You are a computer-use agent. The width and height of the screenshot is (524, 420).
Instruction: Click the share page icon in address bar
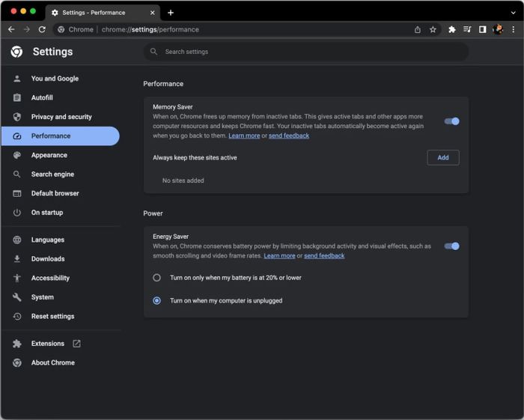point(418,29)
